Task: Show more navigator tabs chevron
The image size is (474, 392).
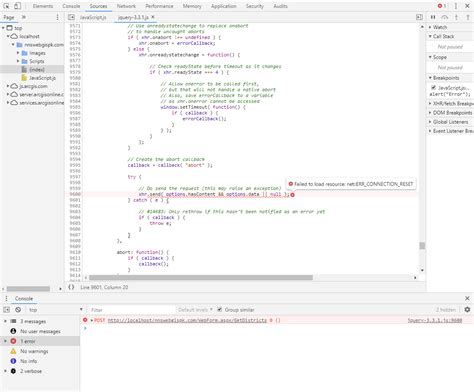Action: [24, 17]
